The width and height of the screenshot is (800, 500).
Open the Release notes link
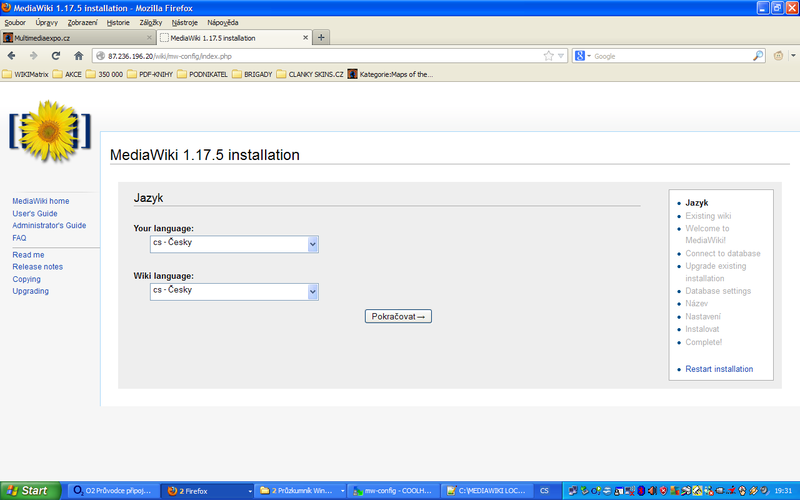click(x=37, y=267)
